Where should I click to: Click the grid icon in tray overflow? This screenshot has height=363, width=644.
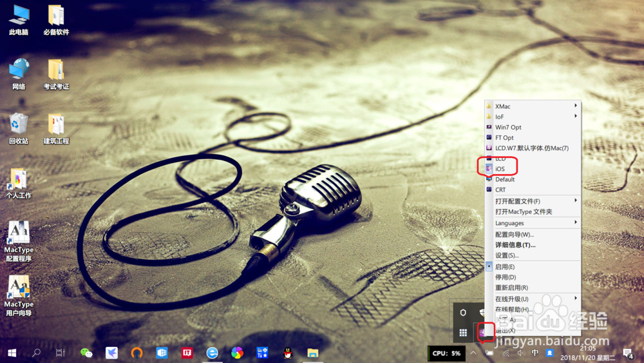463,333
